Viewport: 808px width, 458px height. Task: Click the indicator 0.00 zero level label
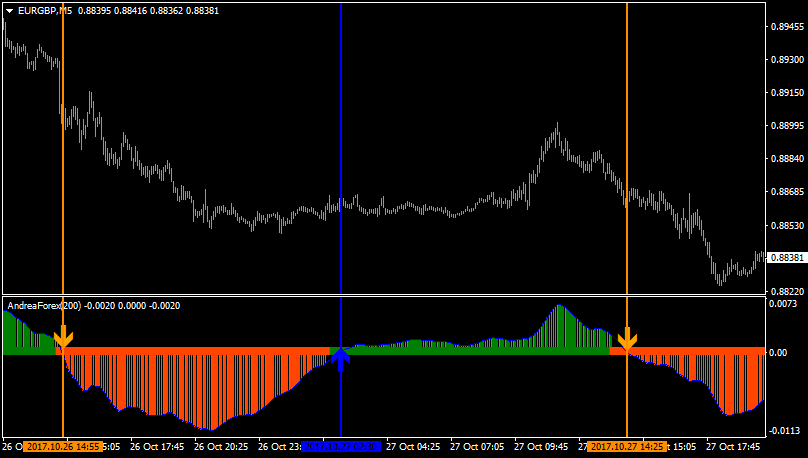(x=780, y=352)
